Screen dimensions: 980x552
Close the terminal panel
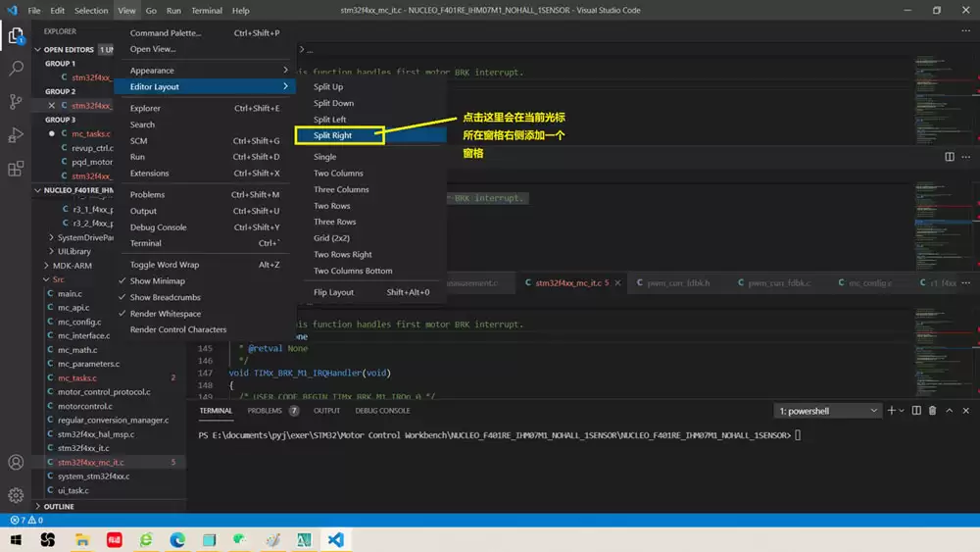(965, 411)
